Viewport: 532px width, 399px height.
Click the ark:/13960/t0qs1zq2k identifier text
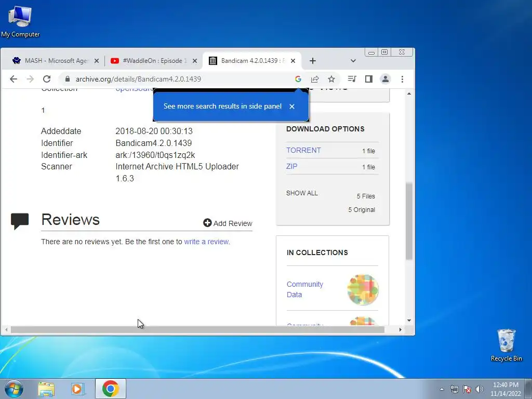pyautogui.click(x=155, y=155)
